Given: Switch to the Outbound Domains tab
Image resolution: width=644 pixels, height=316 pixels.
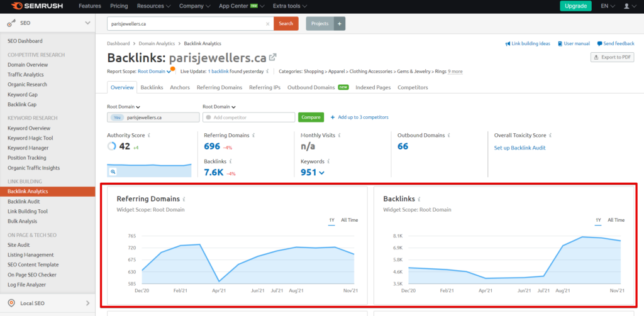Looking at the screenshot, I should [318, 87].
